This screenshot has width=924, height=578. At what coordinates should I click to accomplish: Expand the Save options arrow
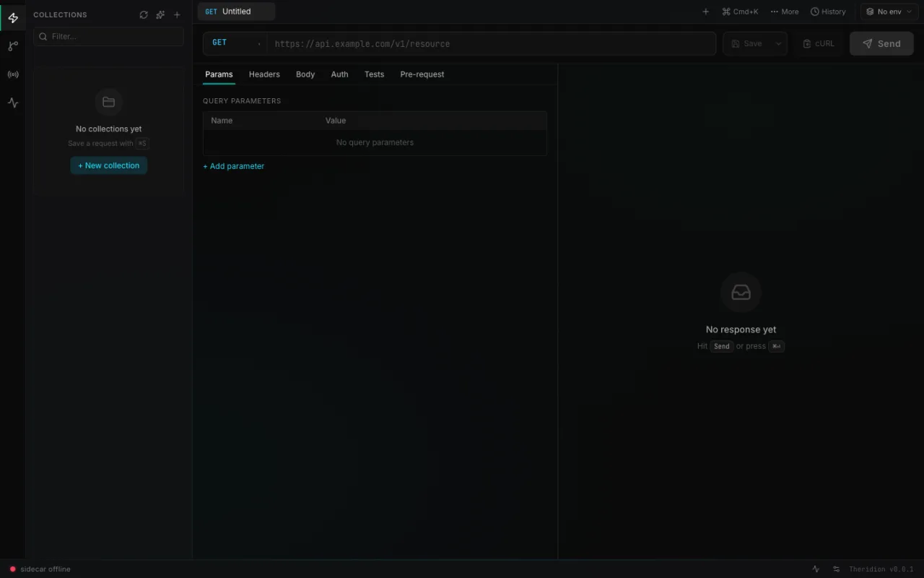tap(778, 43)
